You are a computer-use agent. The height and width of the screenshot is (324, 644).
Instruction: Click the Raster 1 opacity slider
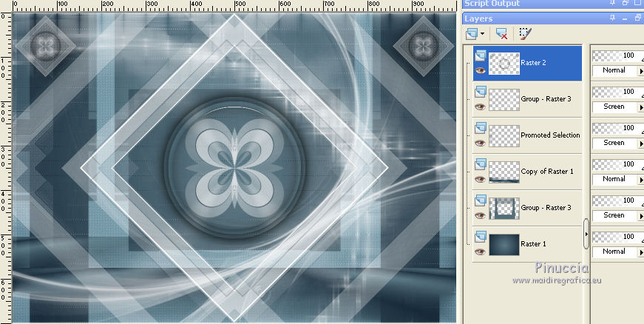click(x=618, y=237)
